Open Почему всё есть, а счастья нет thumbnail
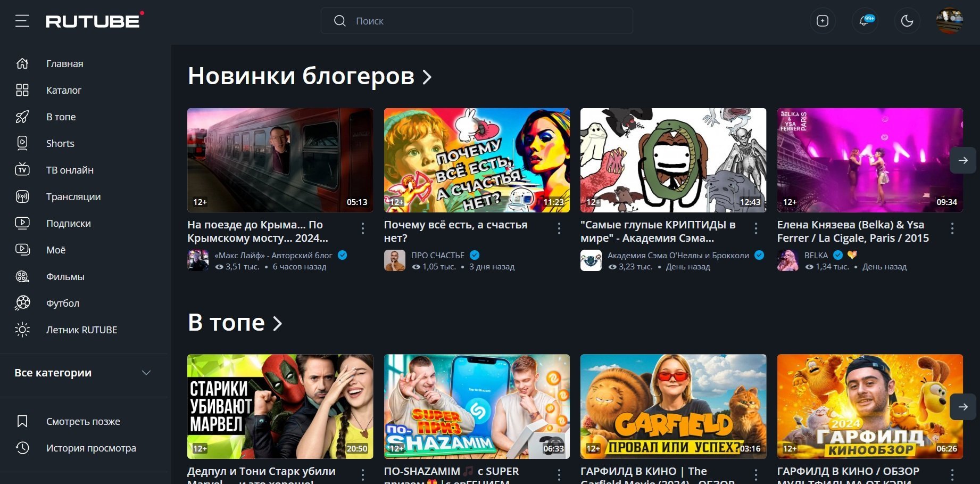 [477, 160]
